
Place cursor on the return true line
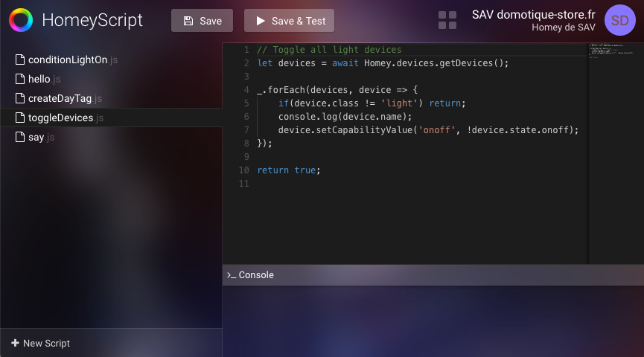coord(289,170)
